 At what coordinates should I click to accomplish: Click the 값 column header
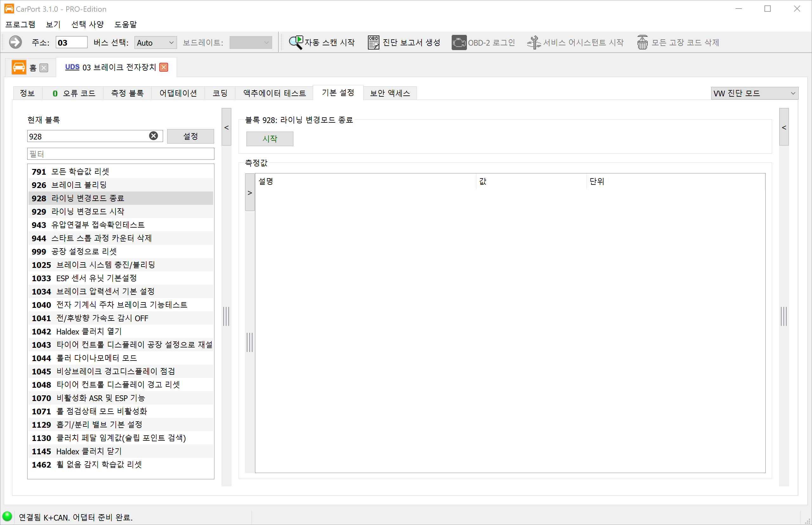tap(531, 181)
